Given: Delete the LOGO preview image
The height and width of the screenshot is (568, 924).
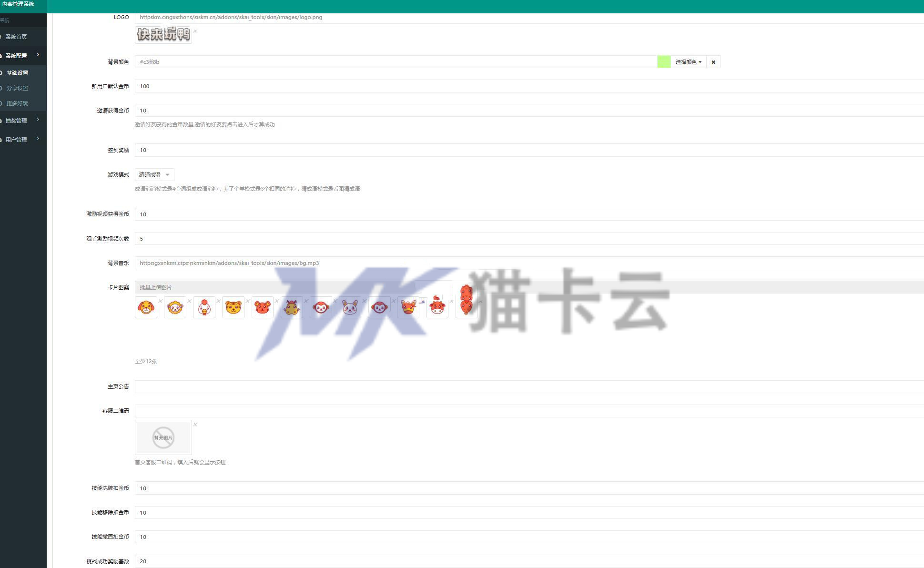Looking at the screenshot, I should [195, 31].
